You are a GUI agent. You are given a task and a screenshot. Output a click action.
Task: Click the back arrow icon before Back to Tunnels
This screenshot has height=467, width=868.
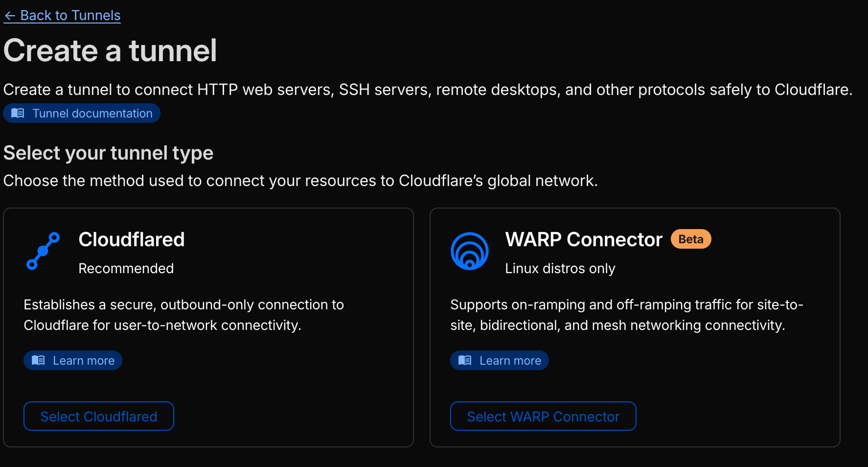pyautogui.click(x=10, y=16)
